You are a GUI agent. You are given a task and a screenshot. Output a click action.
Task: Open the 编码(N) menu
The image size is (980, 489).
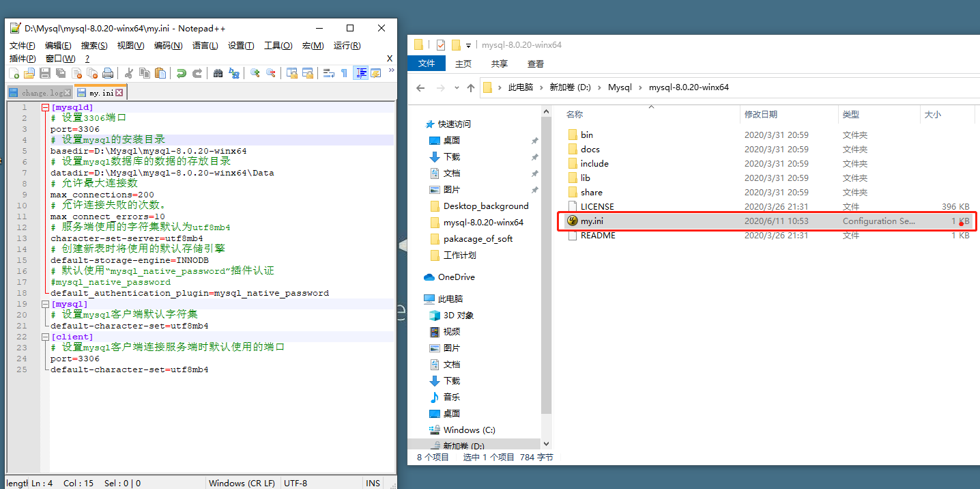(x=168, y=46)
